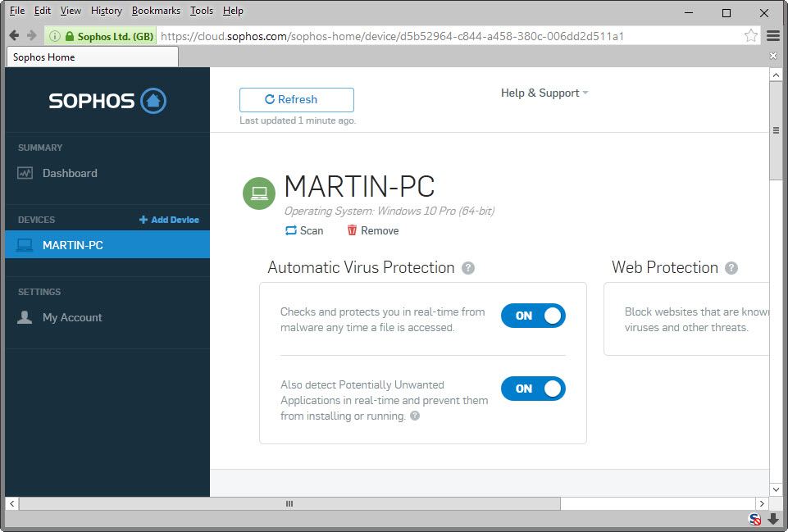
Task: Click vertical scrollbar down arrow
Action: [x=776, y=489]
